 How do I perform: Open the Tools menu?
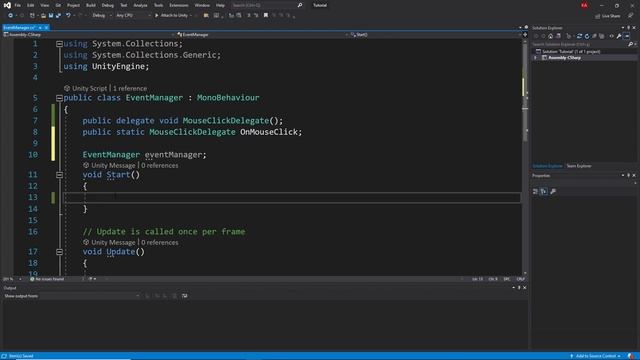[158, 5]
